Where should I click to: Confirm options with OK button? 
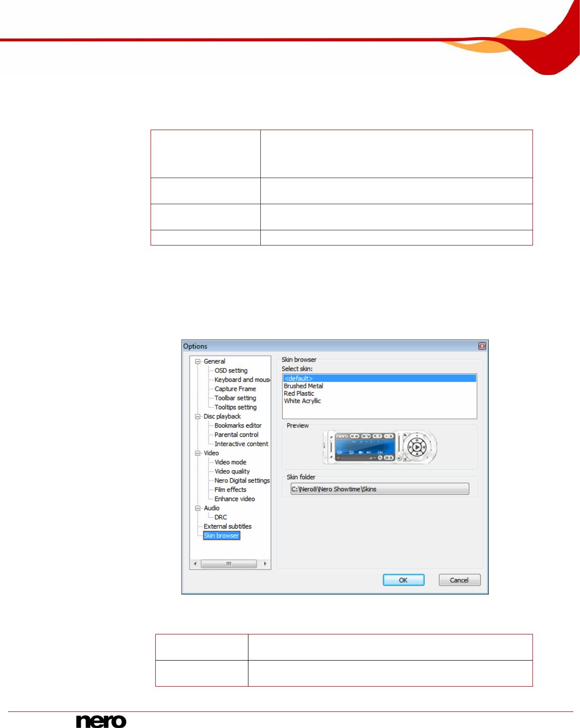(x=403, y=580)
